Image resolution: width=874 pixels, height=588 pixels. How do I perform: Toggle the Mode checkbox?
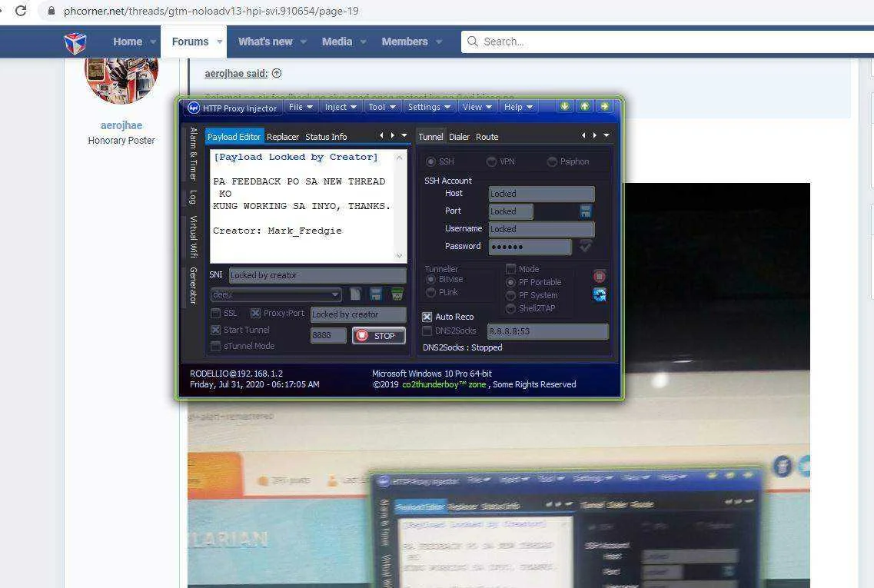510,269
